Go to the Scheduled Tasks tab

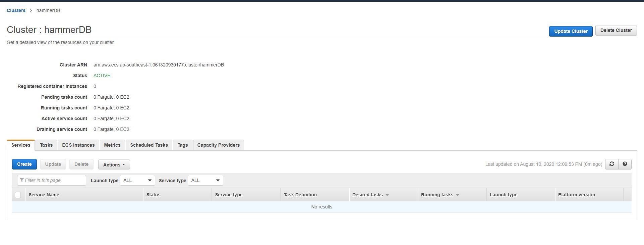[149, 145]
